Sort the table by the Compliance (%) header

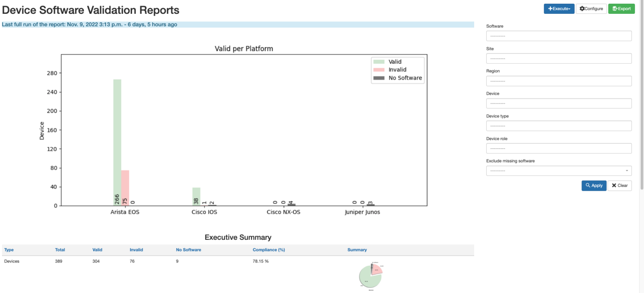(x=269, y=249)
